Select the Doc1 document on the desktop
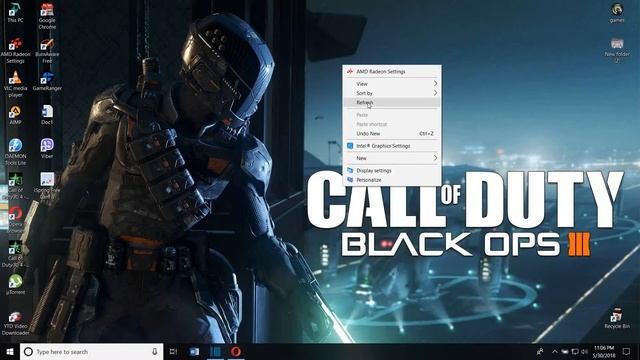The image size is (640, 360). (x=47, y=115)
